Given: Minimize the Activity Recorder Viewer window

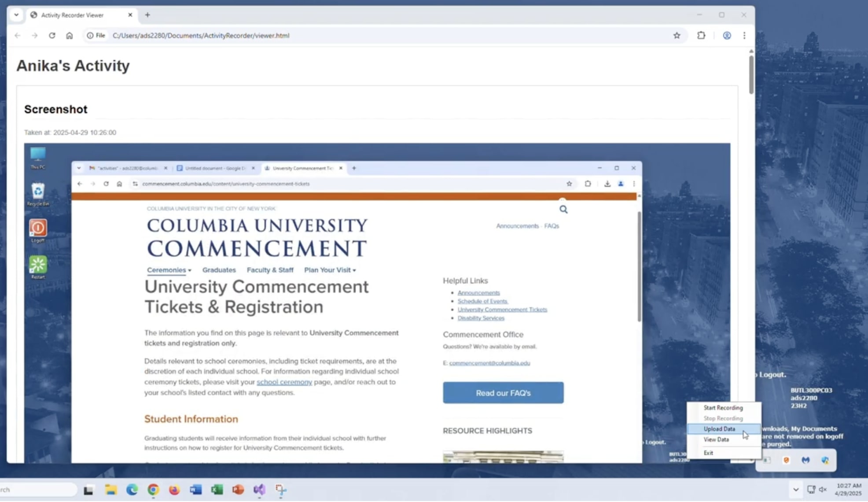Looking at the screenshot, I should 699,15.
